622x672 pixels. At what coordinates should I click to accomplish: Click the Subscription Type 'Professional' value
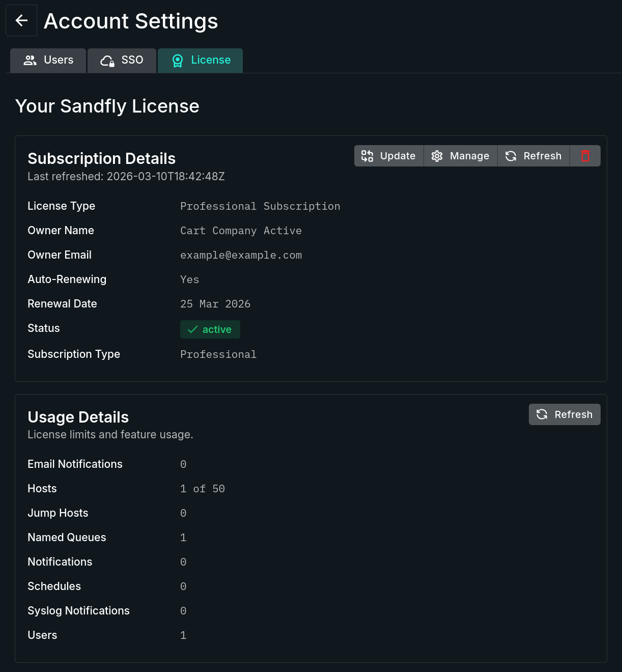218,354
